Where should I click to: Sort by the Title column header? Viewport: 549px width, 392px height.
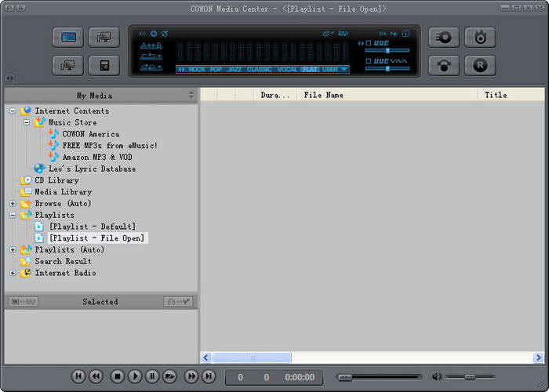click(511, 95)
